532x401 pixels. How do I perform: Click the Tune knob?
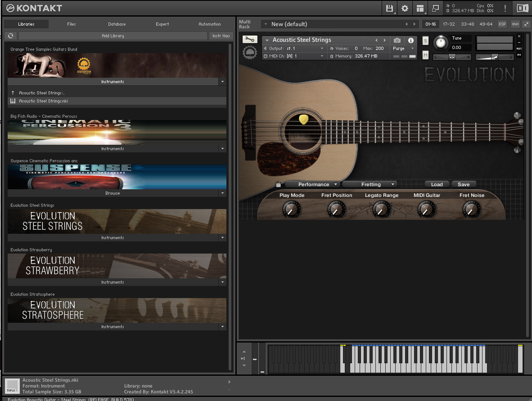(x=440, y=42)
